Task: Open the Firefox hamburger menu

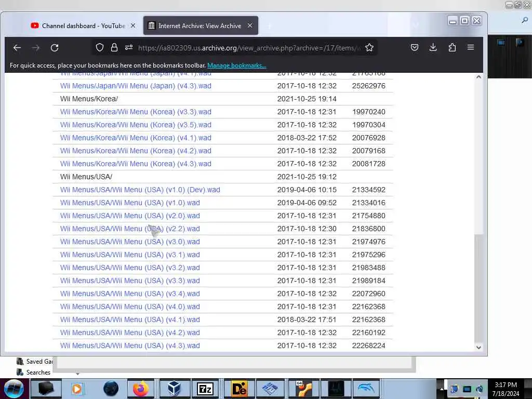Action: pos(471,47)
